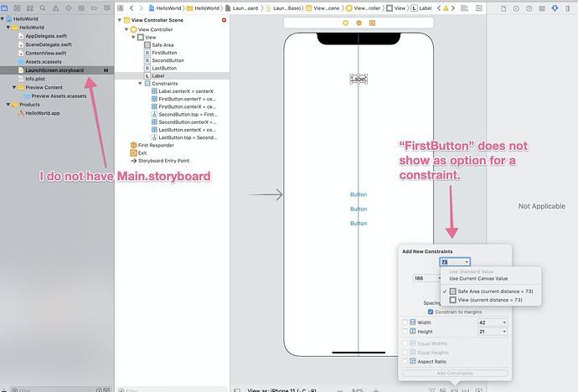Show the Identity inspector
The height and width of the screenshot is (392, 578).
[x=542, y=8]
